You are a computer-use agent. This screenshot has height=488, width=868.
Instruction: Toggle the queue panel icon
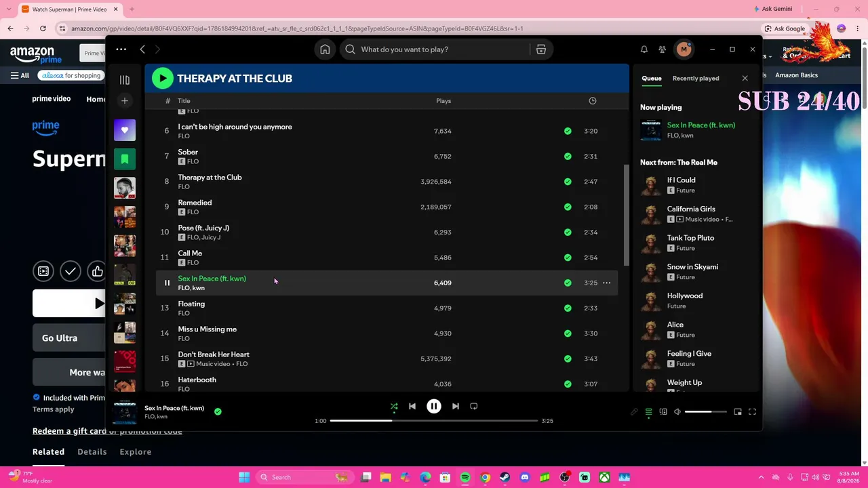click(x=648, y=412)
